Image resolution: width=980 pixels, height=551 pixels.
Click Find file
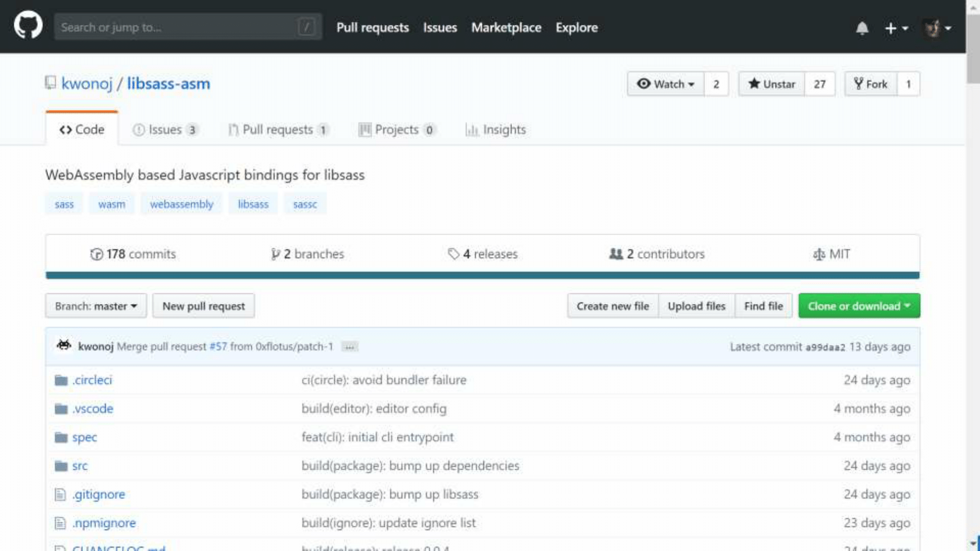pyautogui.click(x=763, y=306)
